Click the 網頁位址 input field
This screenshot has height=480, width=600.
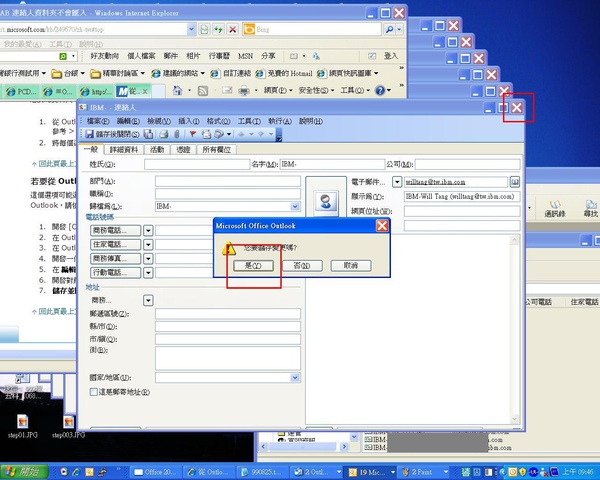click(x=462, y=211)
